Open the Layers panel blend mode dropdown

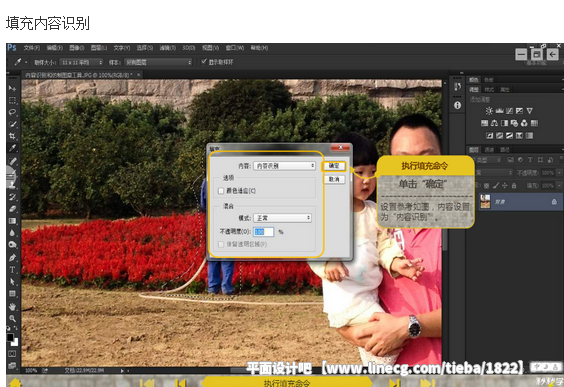[x=494, y=173]
